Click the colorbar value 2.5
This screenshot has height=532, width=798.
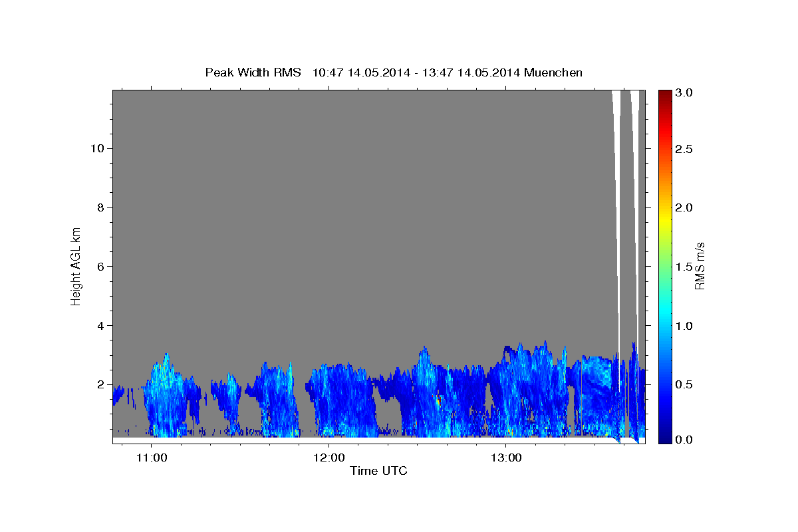tap(684, 149)
